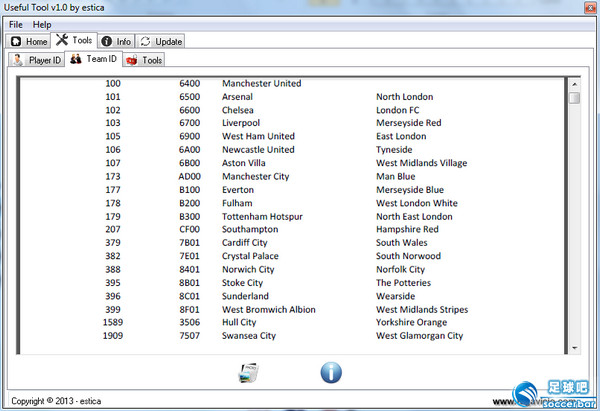Click West Midlands Village alias
Image resolution: width=600 pixels, height=411 pixels.
421,163
